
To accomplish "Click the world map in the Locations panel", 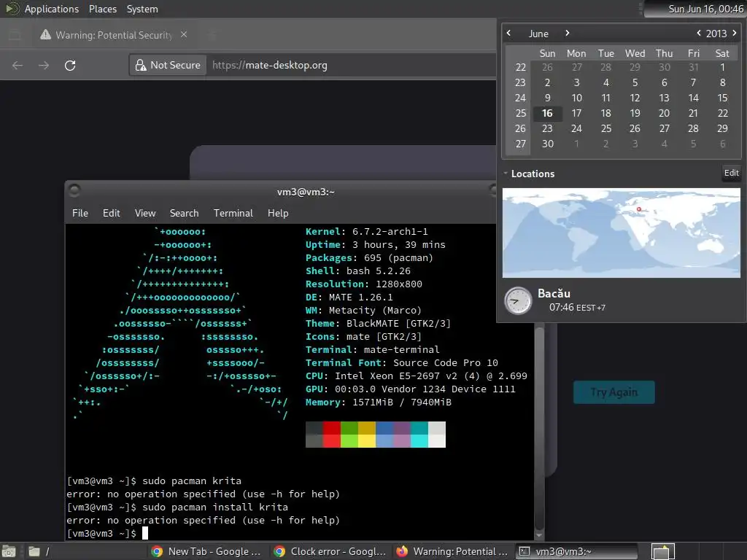I will click(622, 233).
